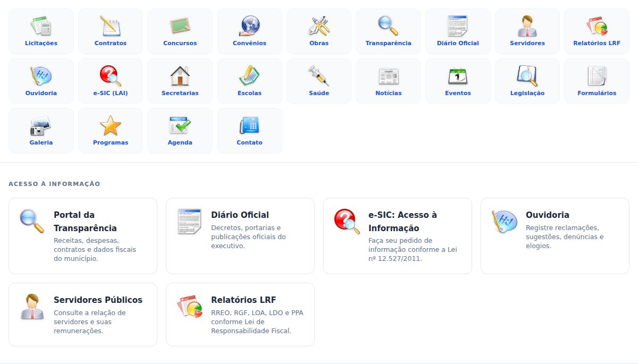Open the Galeria camera icon
The width and height of the screenshot is (638, 364).
[41, 125]
